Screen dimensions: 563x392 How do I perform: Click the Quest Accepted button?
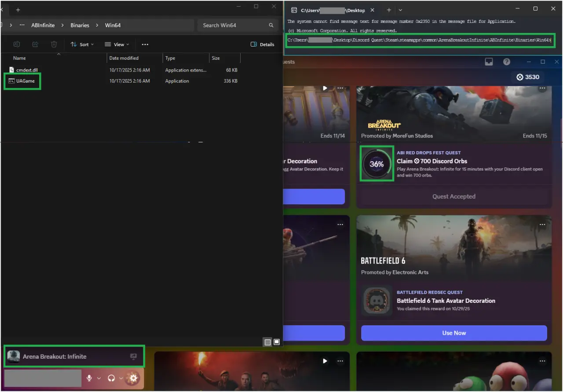point(454,196)
